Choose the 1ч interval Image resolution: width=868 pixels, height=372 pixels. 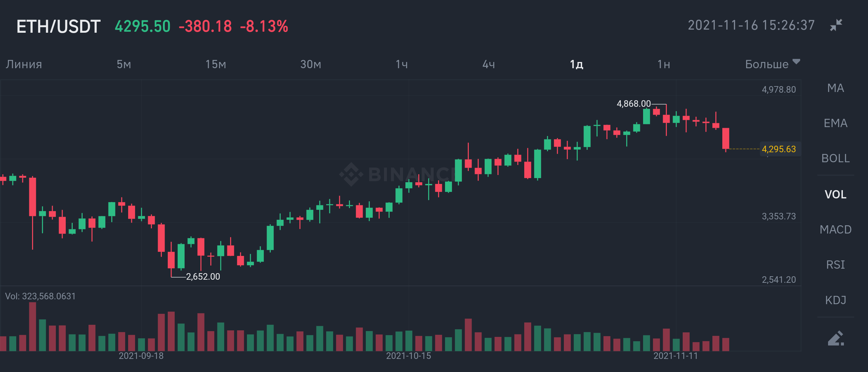point(402,64)
